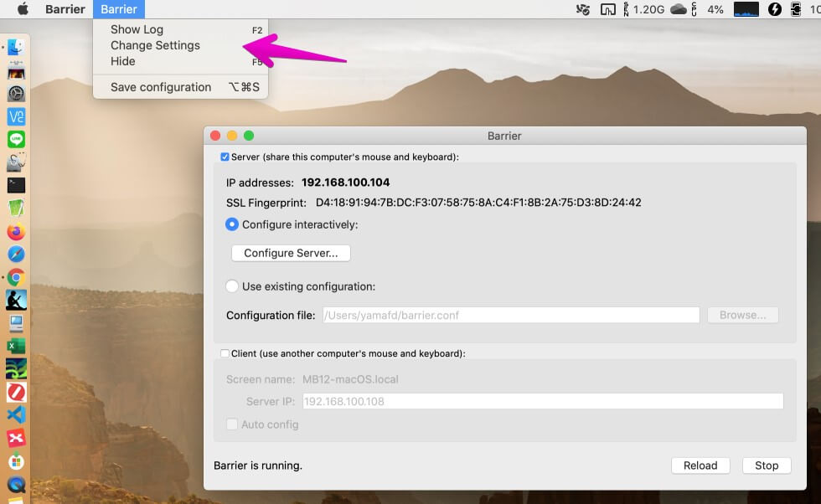Zoom the Barrier window with green button
The height and width of the screenshot is (504, 821).
[x=249, y=136]
